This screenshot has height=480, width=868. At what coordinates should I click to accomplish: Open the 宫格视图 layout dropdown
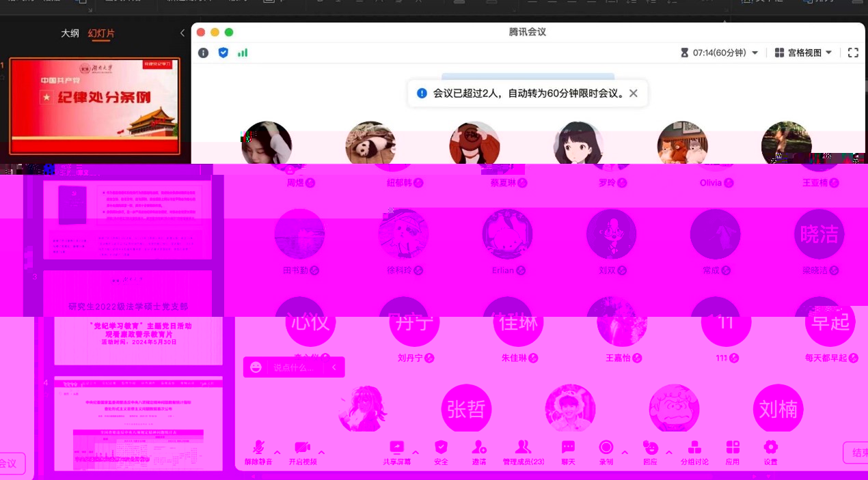(x=803, y=53)
